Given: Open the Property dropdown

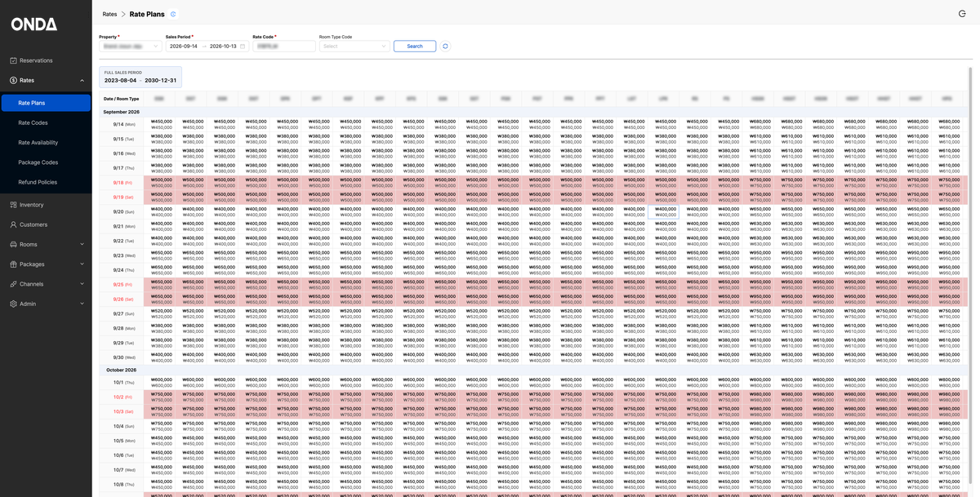Looking at the screenshot, I should 130,47.
